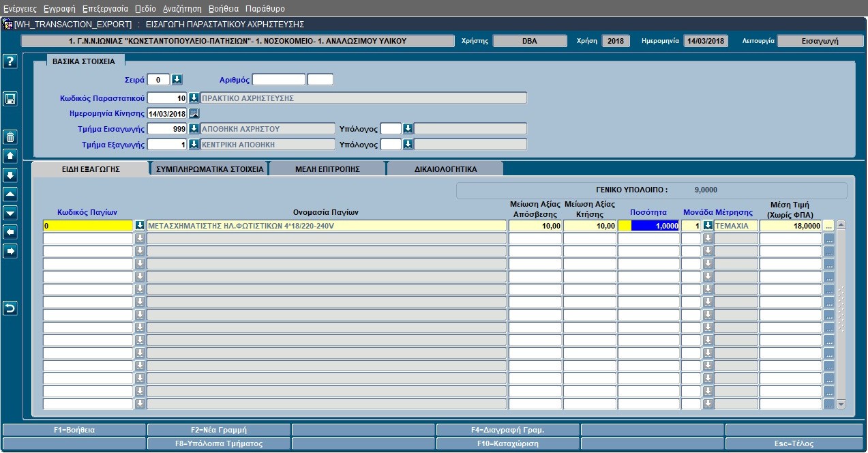The height and width of the screenshot is (453, 868).
Task: Open Κωδικός Παγίων lookup in the ΜΕΤΑΣΧΗΜΑΤΙΣΤΗΣ row
Action: (140, 225)
